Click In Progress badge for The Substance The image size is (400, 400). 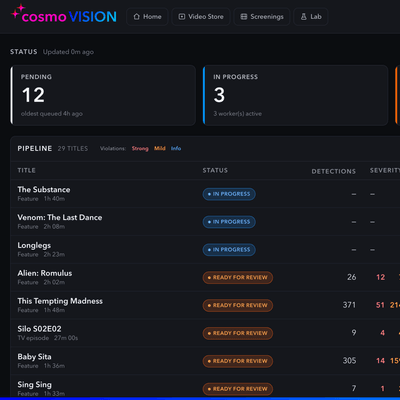click(229, 194)
